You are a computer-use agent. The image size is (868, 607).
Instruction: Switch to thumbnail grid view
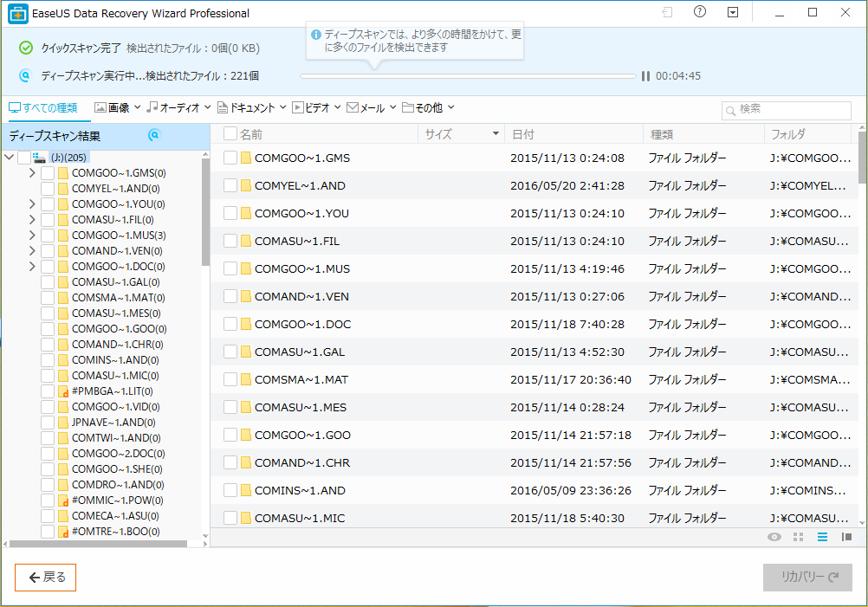pyautogui.click(x=798, y=537)
